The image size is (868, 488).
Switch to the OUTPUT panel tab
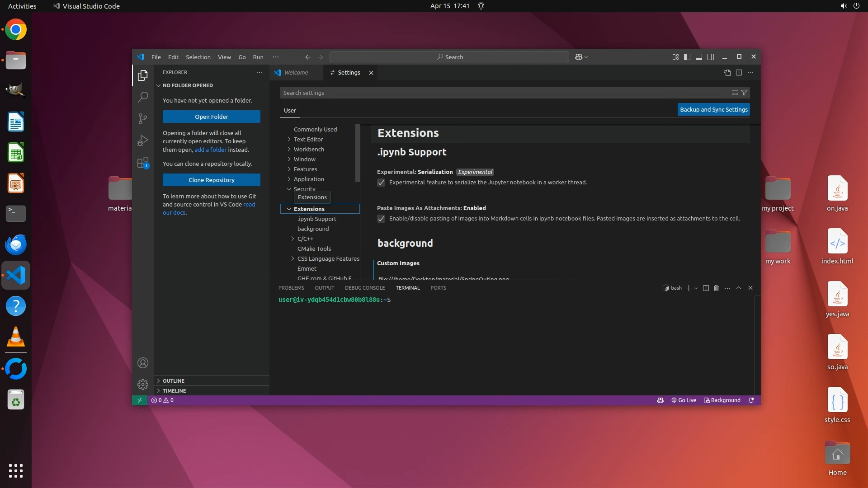tap(324, 288)
